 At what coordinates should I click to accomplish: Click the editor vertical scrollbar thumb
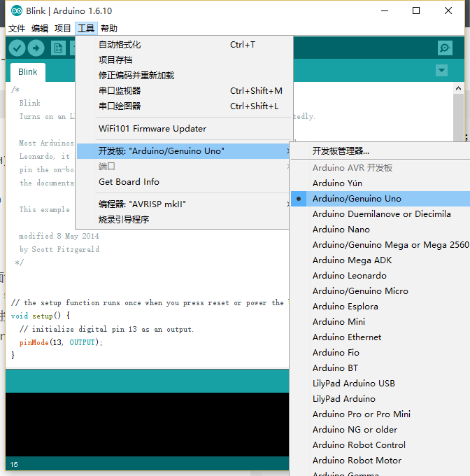[458, 117]
